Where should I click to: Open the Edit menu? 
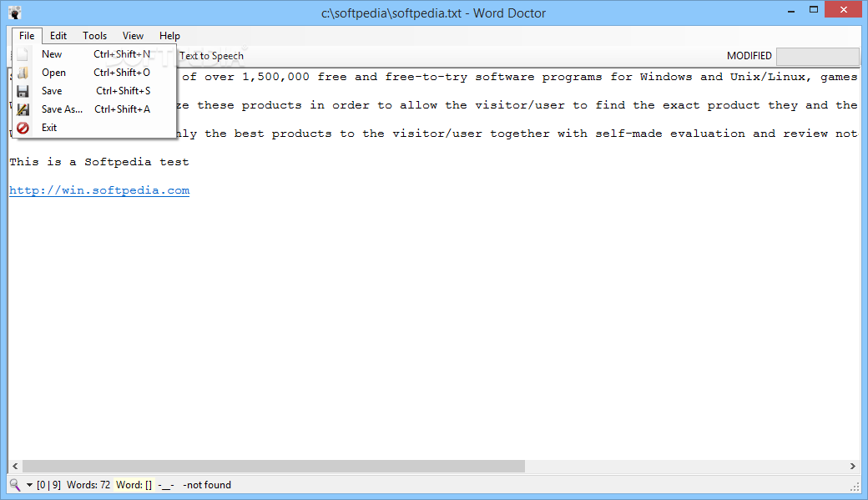[58, 35]
